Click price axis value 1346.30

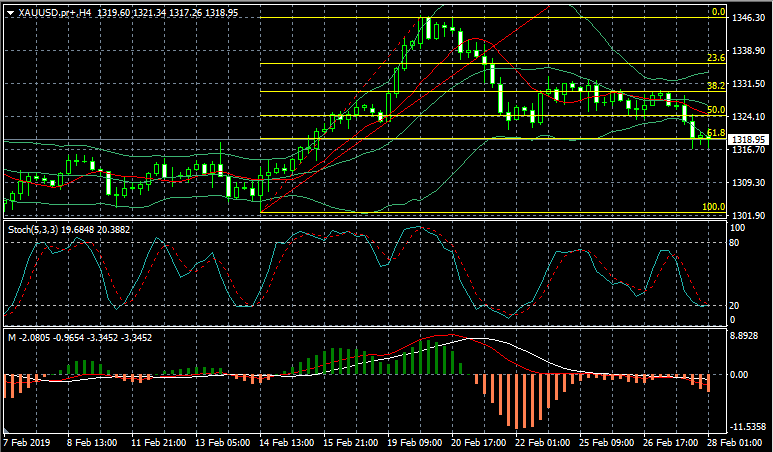(x=748, y=18)
